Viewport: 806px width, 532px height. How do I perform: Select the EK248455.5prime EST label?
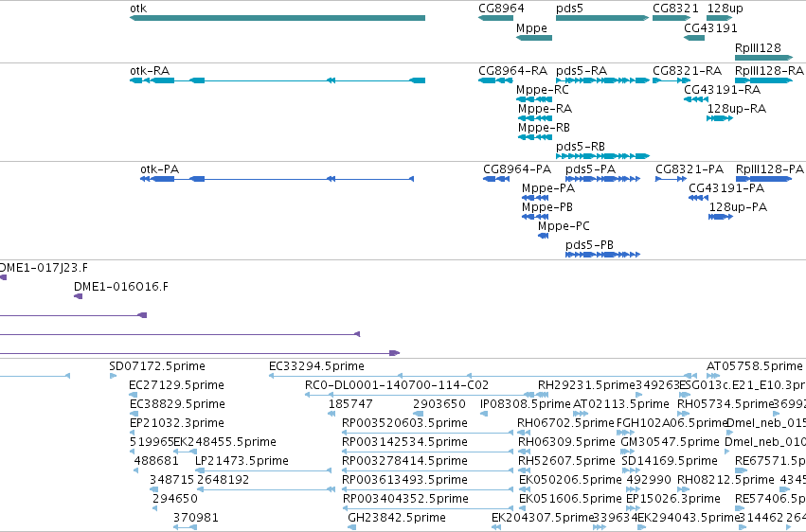point(225,442)
